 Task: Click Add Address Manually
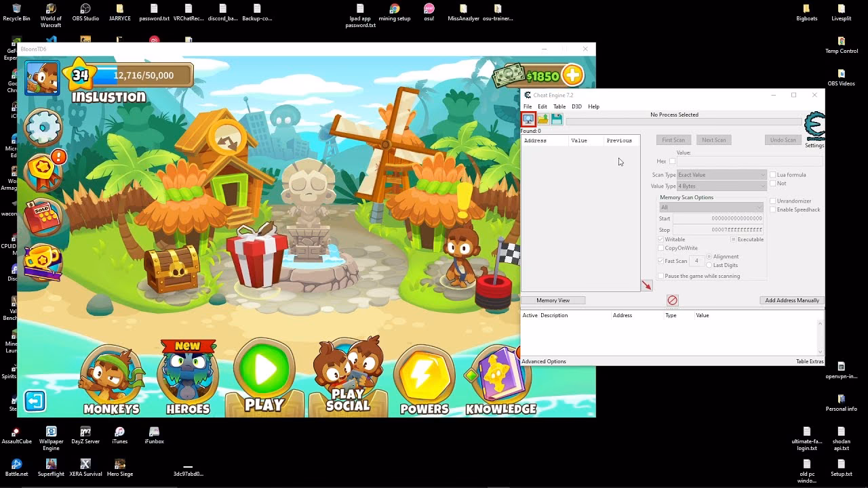pyautogui.click(x=792, y=300)
